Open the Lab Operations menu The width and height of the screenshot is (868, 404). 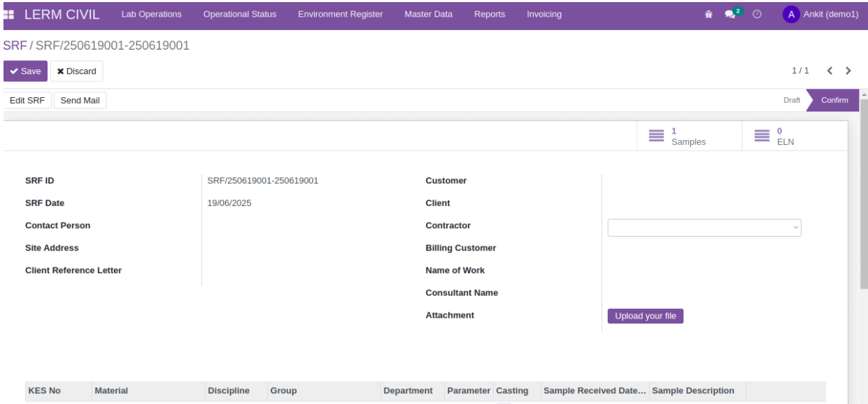tap(151, 15)
